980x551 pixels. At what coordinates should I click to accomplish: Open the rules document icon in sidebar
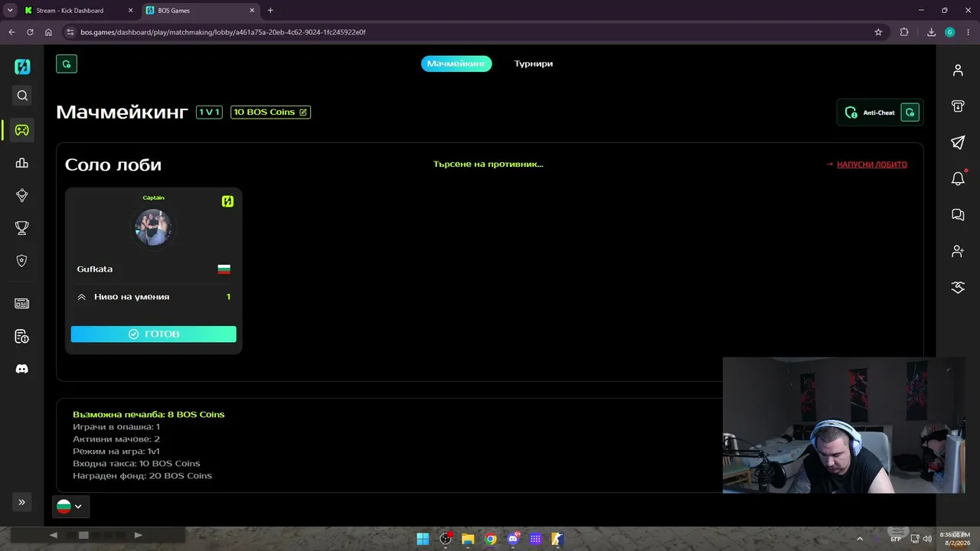click(x=22, y=337)
